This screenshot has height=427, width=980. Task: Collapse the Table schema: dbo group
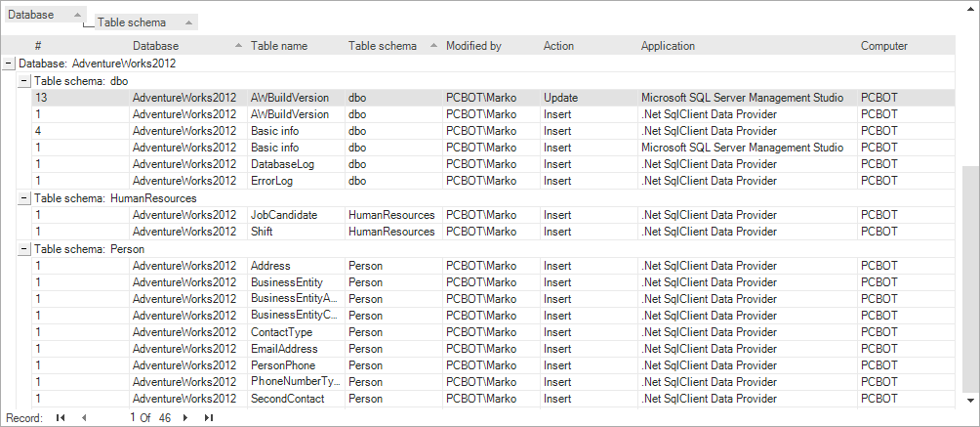point(24,80)
